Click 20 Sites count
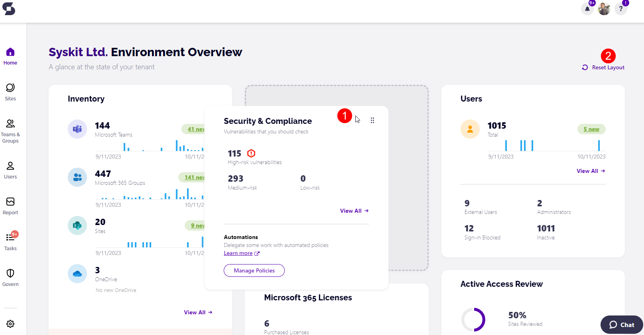 point(100,222)
